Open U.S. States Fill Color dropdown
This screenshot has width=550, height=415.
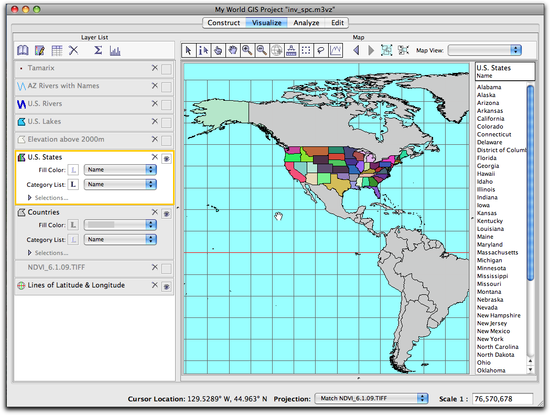[120, 170]
